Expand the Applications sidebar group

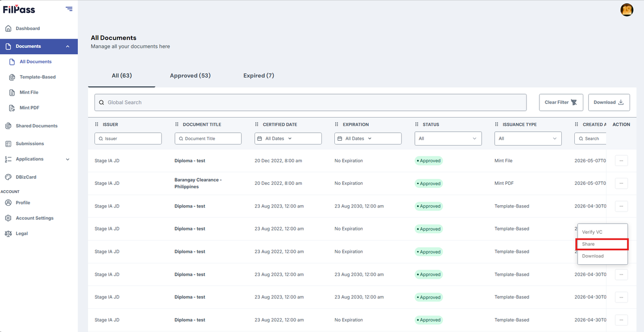(x=68, y=159)
